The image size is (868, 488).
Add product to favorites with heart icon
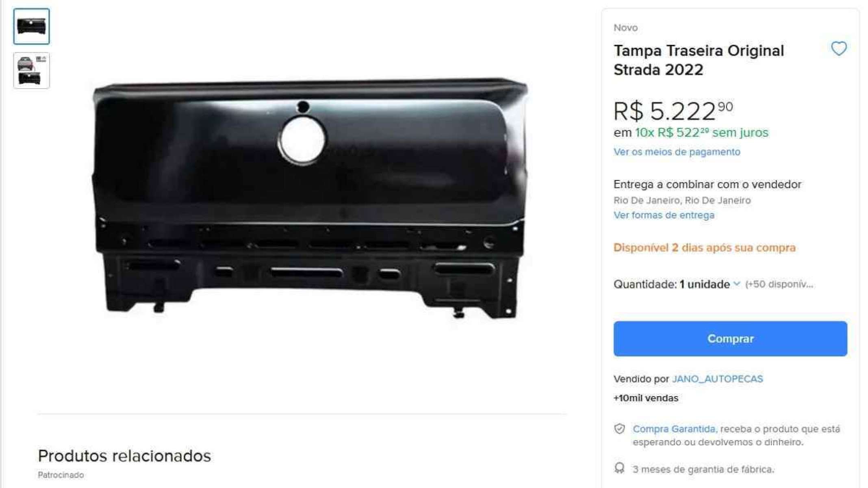pyautogui.click(x=838, y=49)
